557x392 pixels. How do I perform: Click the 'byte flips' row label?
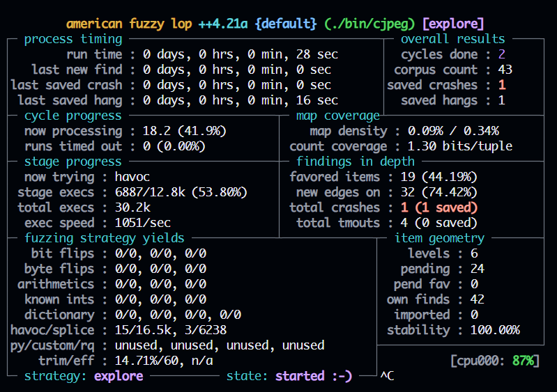click(x=59, y=269)
